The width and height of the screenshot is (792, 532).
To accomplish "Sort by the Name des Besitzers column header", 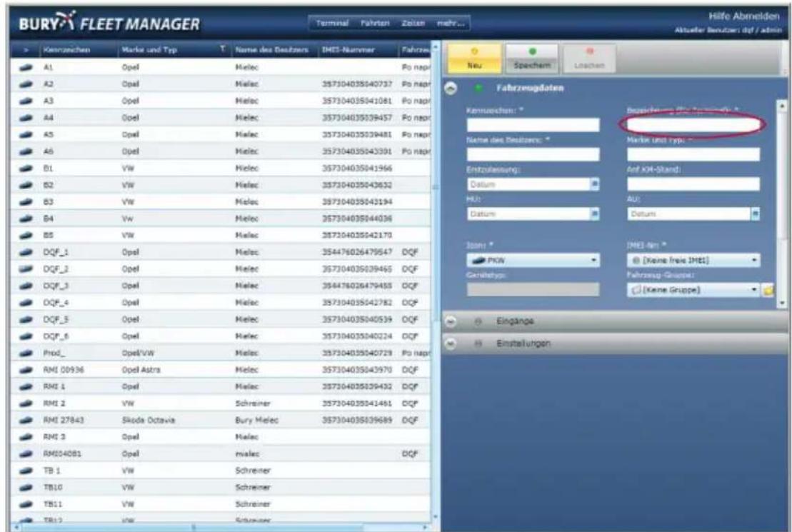I will click(x=272, y=50).
